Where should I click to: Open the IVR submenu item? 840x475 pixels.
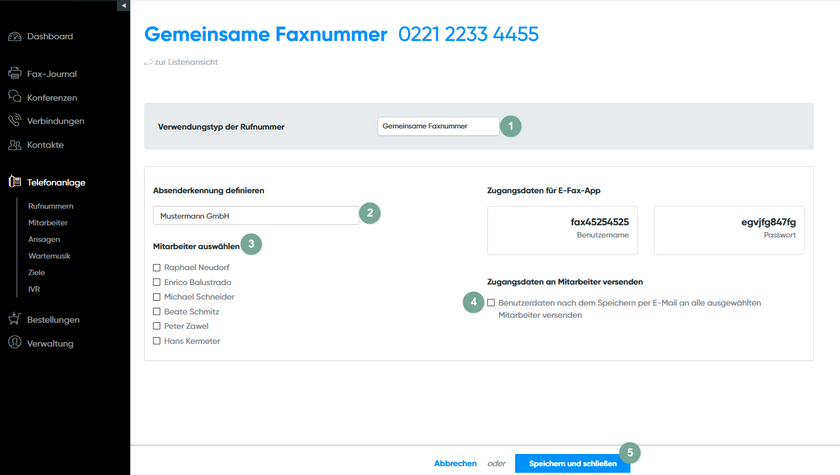tap(34, 289)
